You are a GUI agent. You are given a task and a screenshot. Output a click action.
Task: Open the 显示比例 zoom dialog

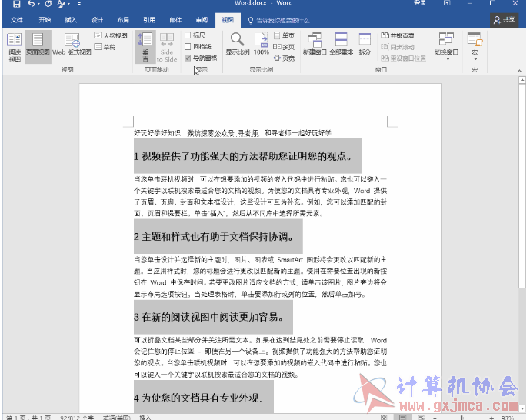237,44
